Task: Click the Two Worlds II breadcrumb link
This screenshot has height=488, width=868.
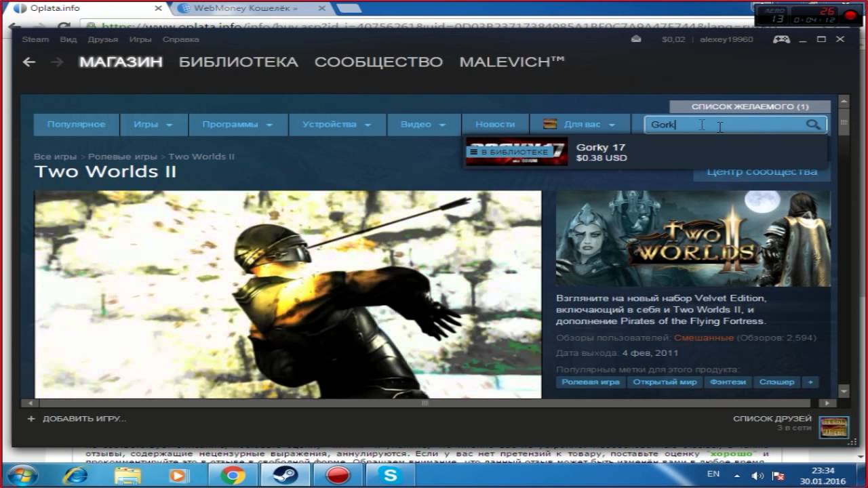Action: [x=201, y=157]
